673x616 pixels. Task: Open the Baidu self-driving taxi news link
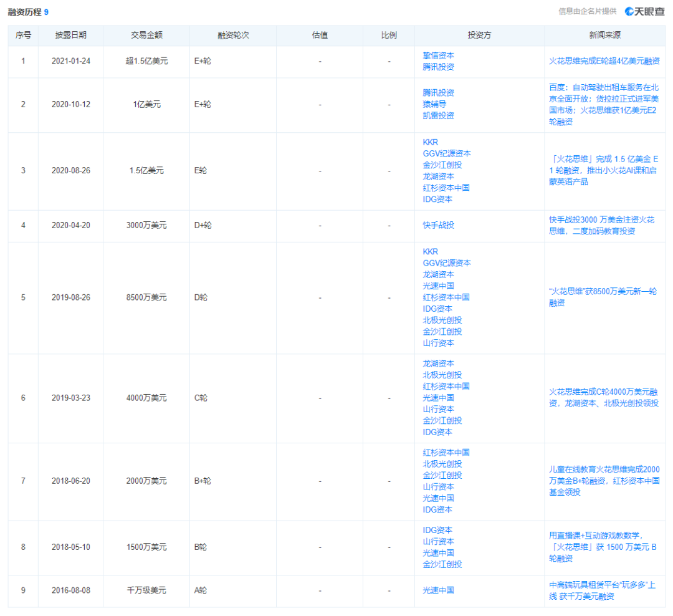point(604,104)
